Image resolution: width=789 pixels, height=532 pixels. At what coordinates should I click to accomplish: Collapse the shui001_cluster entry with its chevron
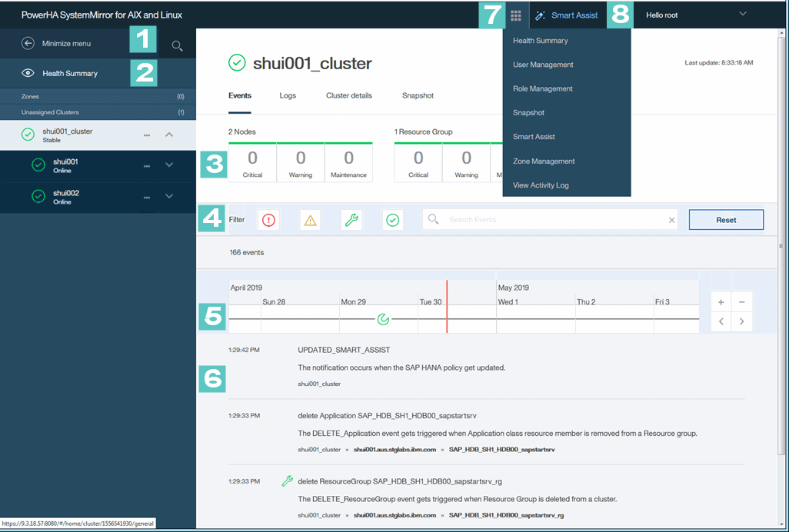pos(169,134)
